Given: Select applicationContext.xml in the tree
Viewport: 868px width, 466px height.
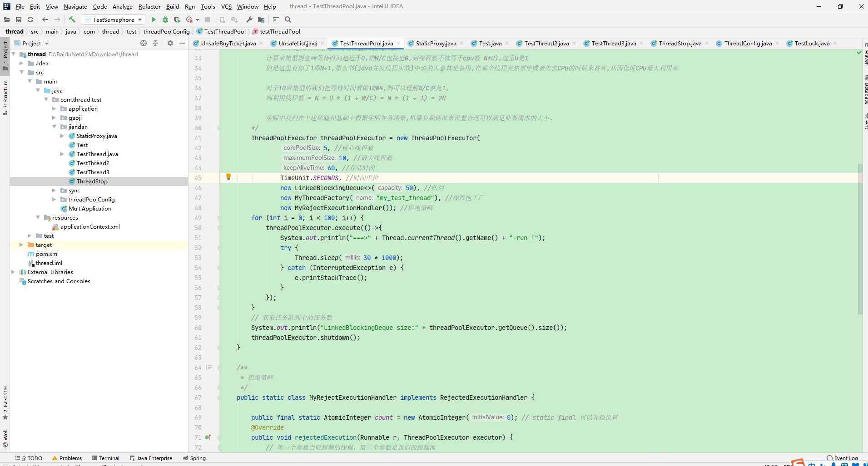Looking at the screenshot, I should [x=90, y=226].
